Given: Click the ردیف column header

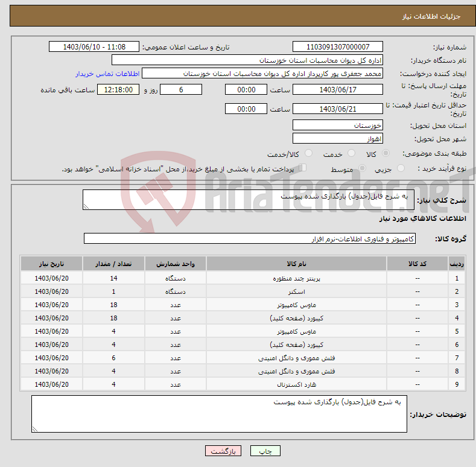Looking at the screenshot, I should pos(457,264).
